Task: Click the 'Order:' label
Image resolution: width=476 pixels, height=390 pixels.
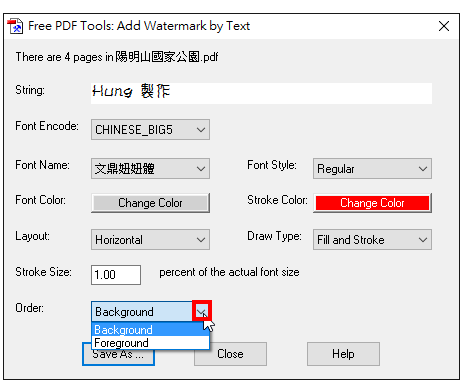Action: coord(30,308)
